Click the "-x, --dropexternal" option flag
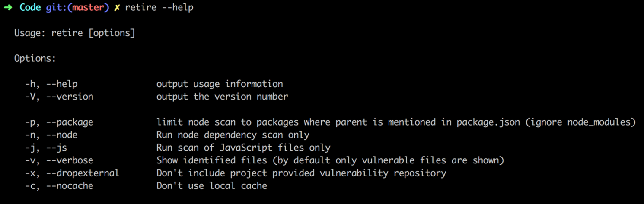 click(72, 173)
